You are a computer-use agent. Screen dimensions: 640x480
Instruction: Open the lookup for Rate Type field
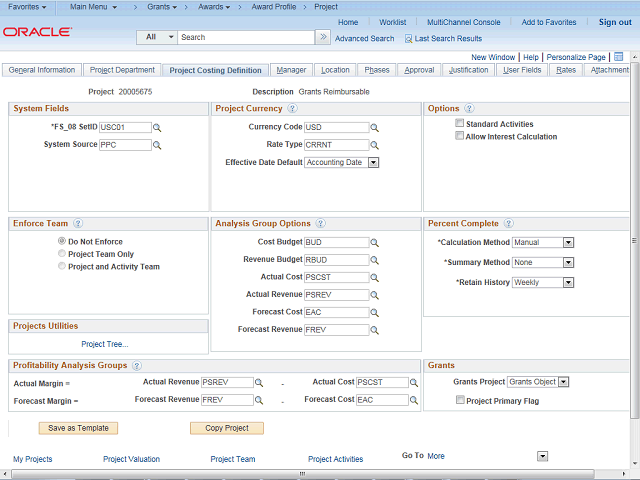tap(375, 145)
